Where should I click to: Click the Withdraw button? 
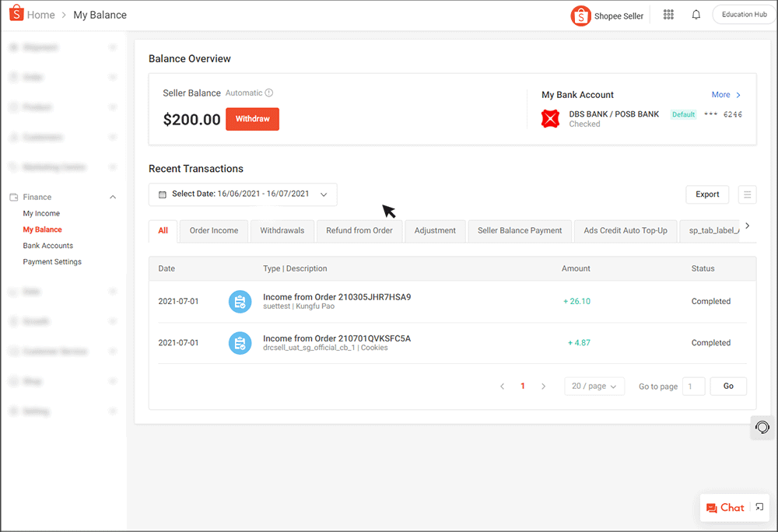tap(252, 119)
